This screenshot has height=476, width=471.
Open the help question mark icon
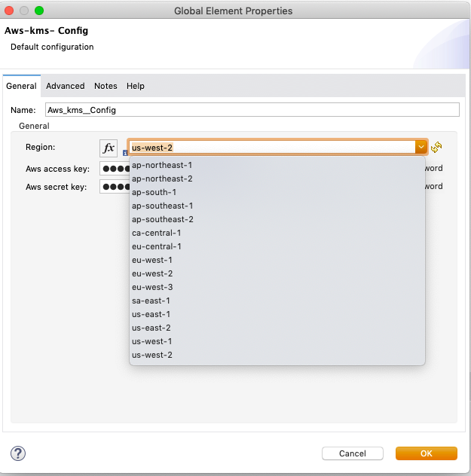pyautogui.click(x=18, y=453)
